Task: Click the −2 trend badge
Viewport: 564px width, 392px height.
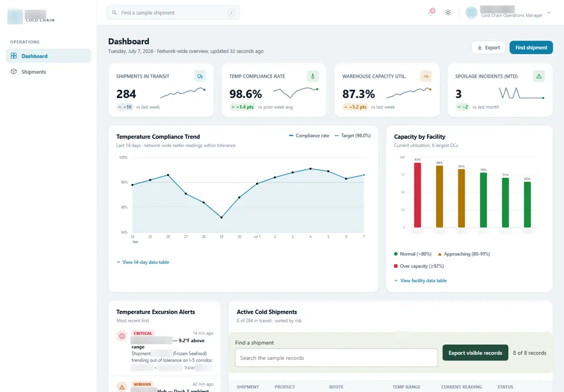Action: point(462,107)
